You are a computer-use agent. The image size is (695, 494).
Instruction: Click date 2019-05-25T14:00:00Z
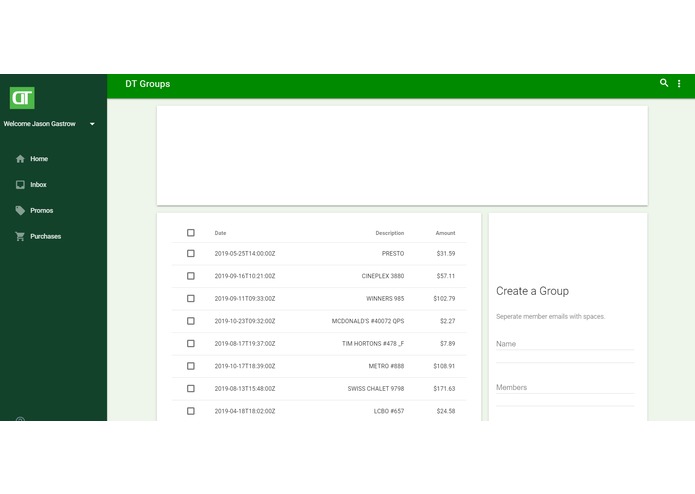tap(245, 254)
